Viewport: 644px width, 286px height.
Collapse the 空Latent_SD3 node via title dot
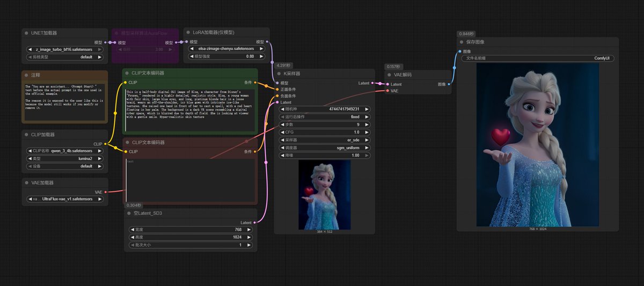tap(128, 213)
